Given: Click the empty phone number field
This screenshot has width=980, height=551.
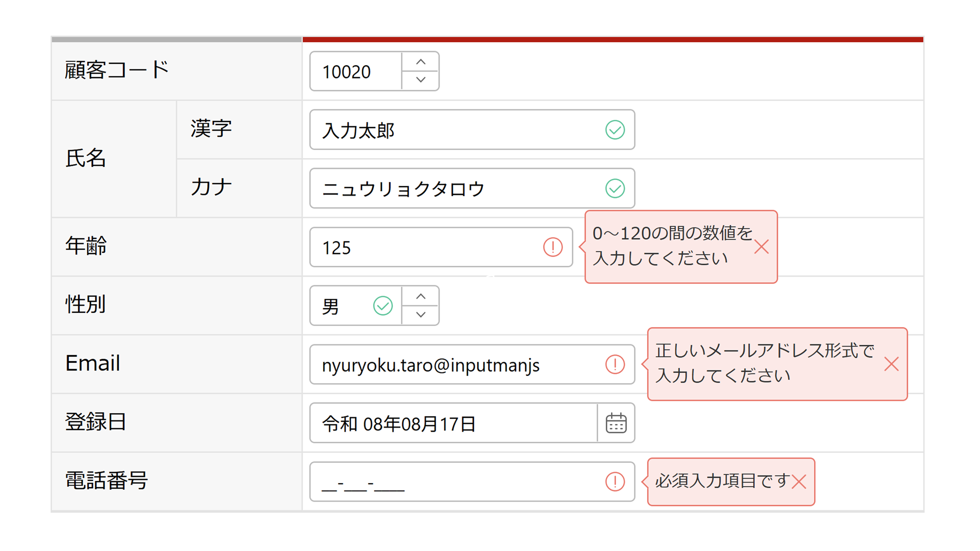Looking at the screenshot, I should coord(472,482).
